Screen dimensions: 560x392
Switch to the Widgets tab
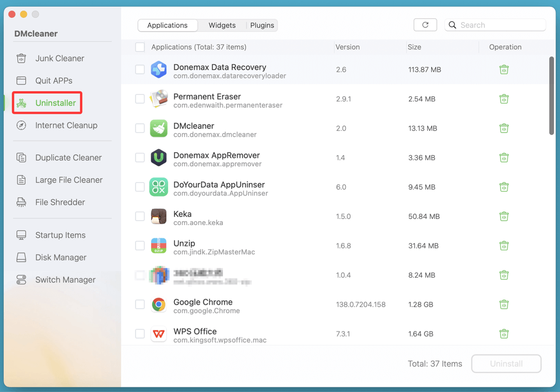click(x=222, y=25)
